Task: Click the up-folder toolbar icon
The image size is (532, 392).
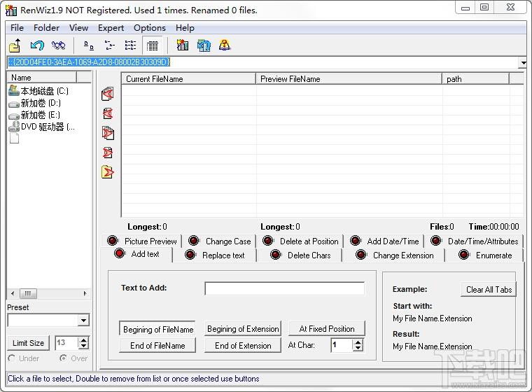Action: click(15, 45)
